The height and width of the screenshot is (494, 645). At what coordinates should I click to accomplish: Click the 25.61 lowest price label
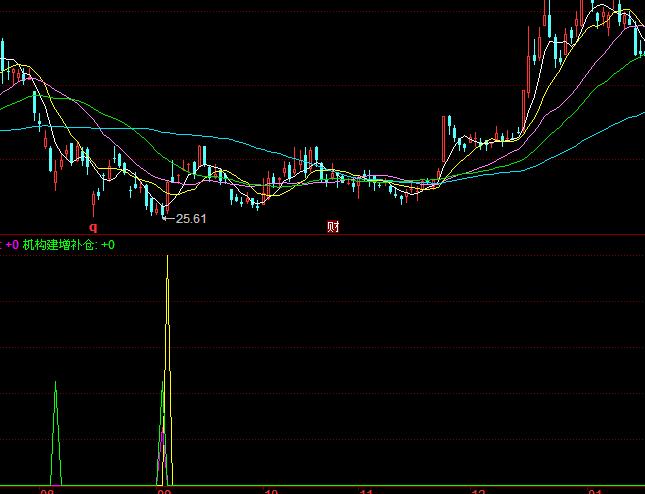coord(190,218)
